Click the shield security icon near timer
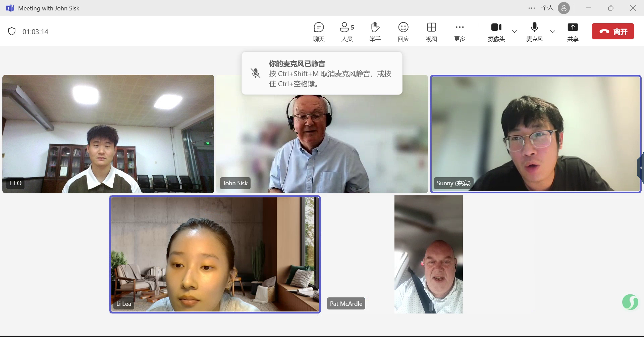This screenshot has width=644, height=337. pyautogui.click(x=12, y=32)
